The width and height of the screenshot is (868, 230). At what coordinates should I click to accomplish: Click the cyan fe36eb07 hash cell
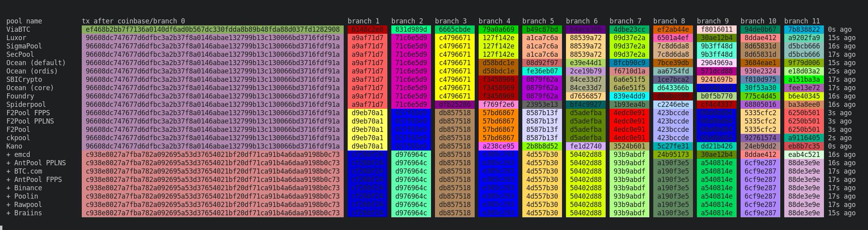click(x=542, y=71)
